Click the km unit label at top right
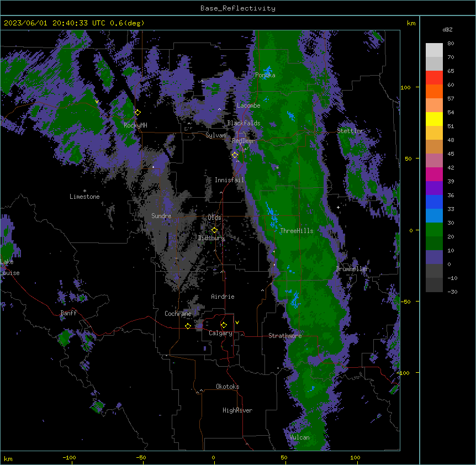Image resolution: width=476 pixels, height=465 pixels. pyautogui.click(x=411, y=23)
